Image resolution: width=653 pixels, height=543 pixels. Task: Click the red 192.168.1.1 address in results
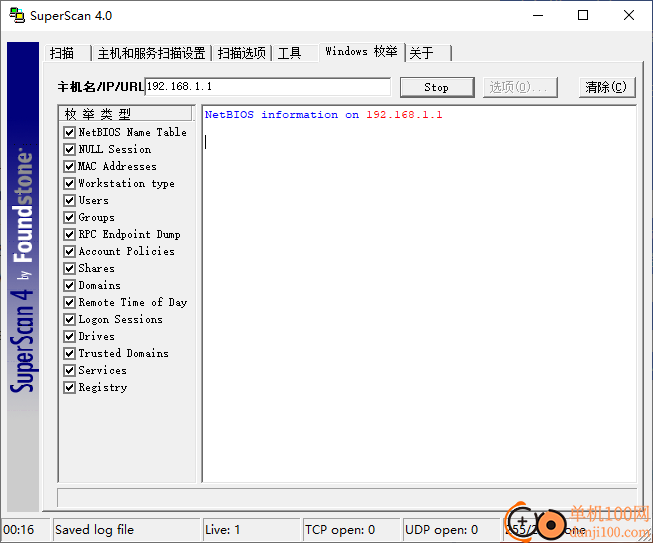click(x=404, y=115)
